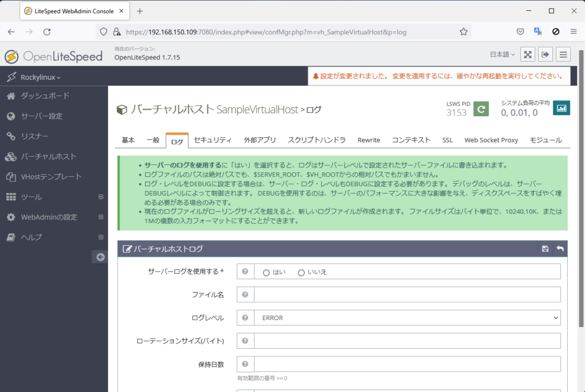Open バーチャルホスト in the sidebar
585x392 pixels.
48,156
